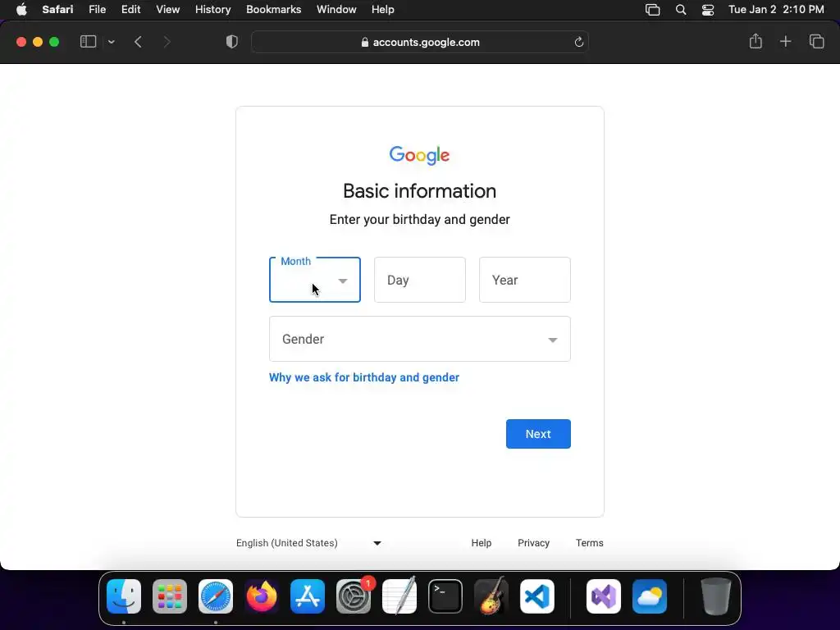Reload the page with the refresh icon
Image resolution: width=840 pixels, height=630 pixels.
tap(578, 43)
